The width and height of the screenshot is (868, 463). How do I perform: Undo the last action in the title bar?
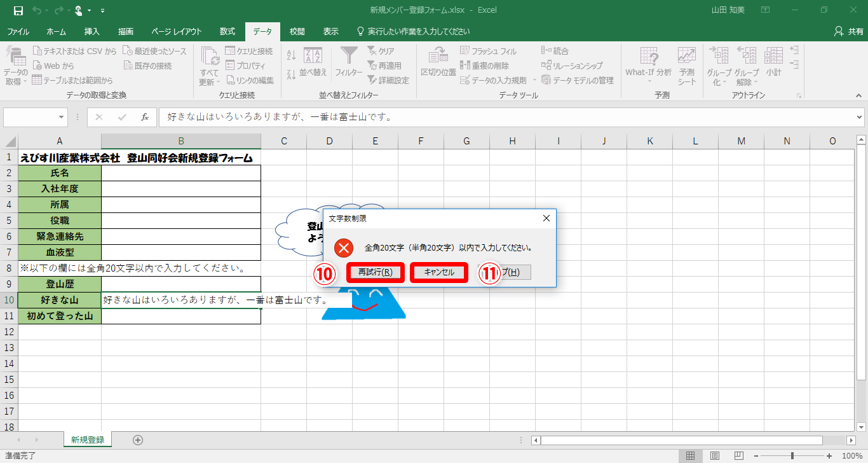tap(37, 10)
